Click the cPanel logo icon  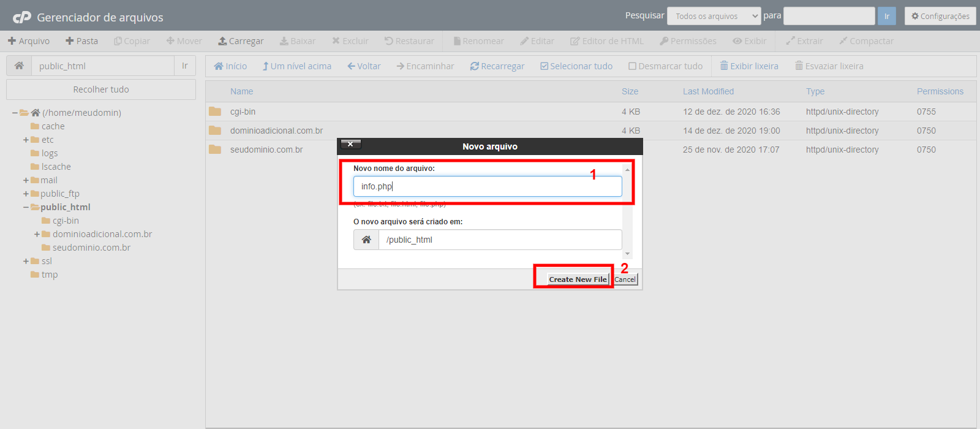tap(22, 17)
